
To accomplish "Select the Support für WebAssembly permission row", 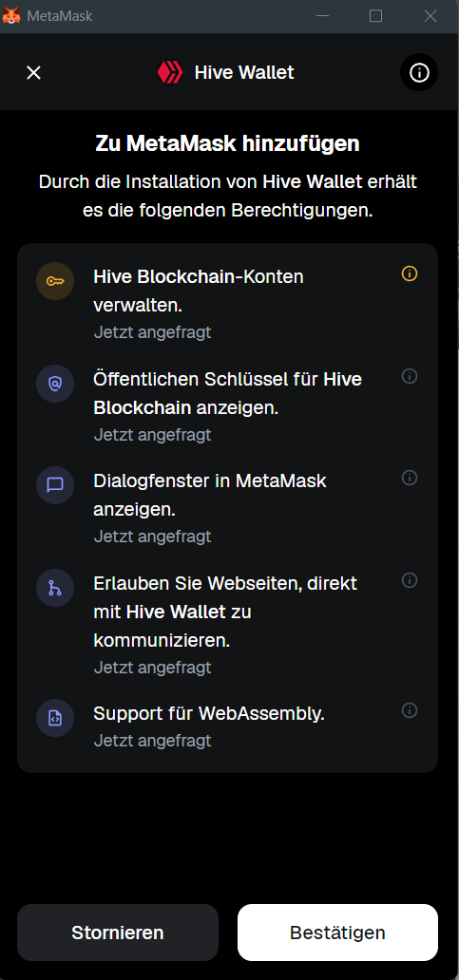I will tap(228, 726).
